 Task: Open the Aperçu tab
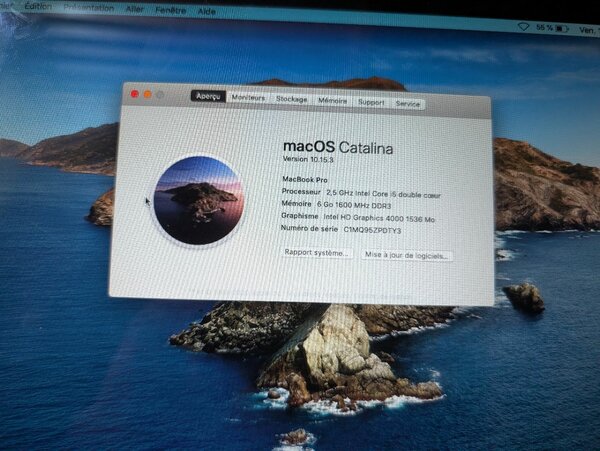click(x=208, y=96)
